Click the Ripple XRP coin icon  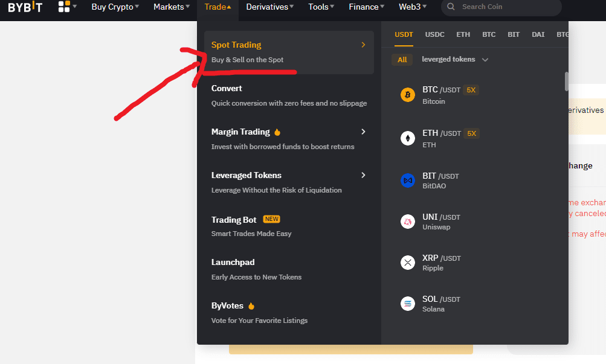(407, 263)
